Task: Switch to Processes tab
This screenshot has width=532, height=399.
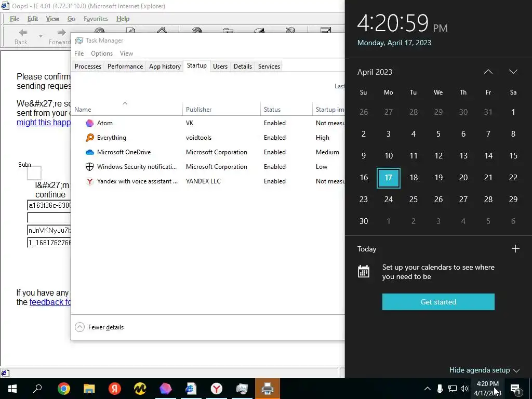Action: point(88,66)
